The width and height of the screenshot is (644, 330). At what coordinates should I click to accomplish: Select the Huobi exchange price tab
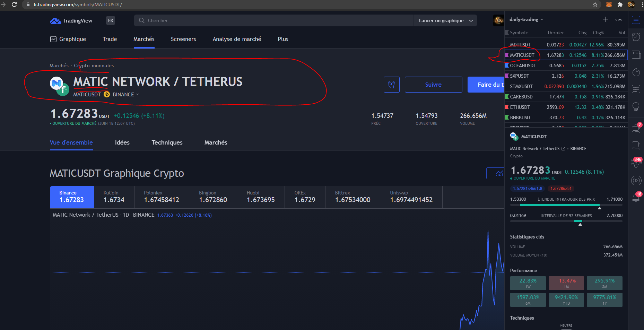(261, 197)
